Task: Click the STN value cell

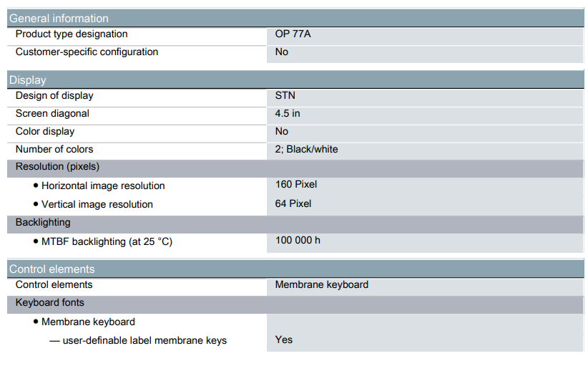Action: [425, 98]
